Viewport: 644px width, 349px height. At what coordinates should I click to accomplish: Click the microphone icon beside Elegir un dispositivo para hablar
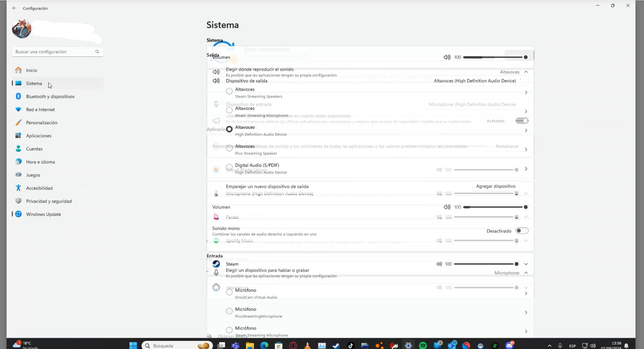216,273
